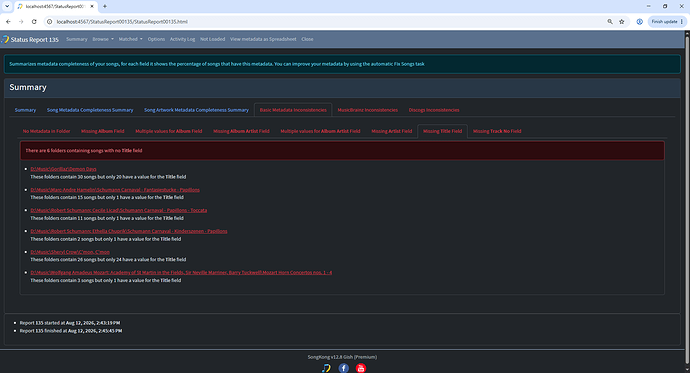Open Missing Album Field sub-tab
Screen dimensions: 690x373
pos(103,131)
